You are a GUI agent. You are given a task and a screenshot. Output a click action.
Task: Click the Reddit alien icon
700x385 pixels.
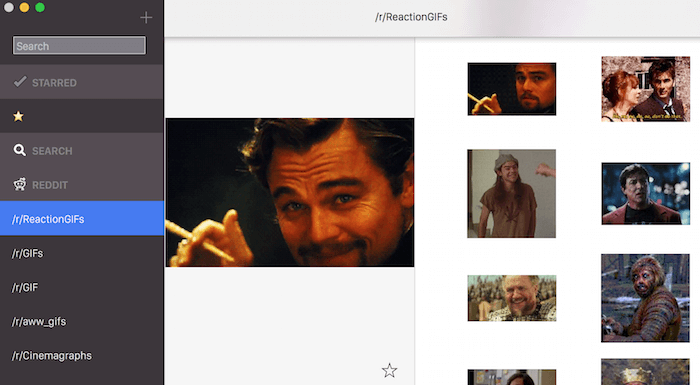coord(20,184)
